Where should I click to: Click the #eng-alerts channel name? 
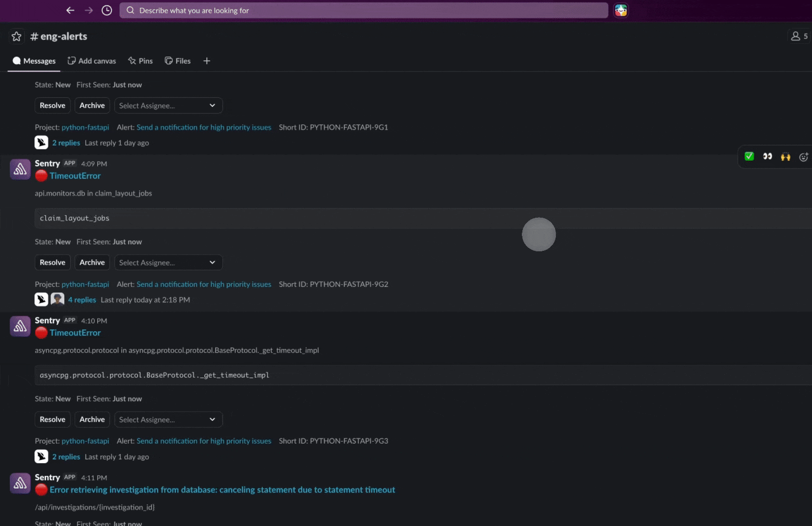(x=58, y=37)
